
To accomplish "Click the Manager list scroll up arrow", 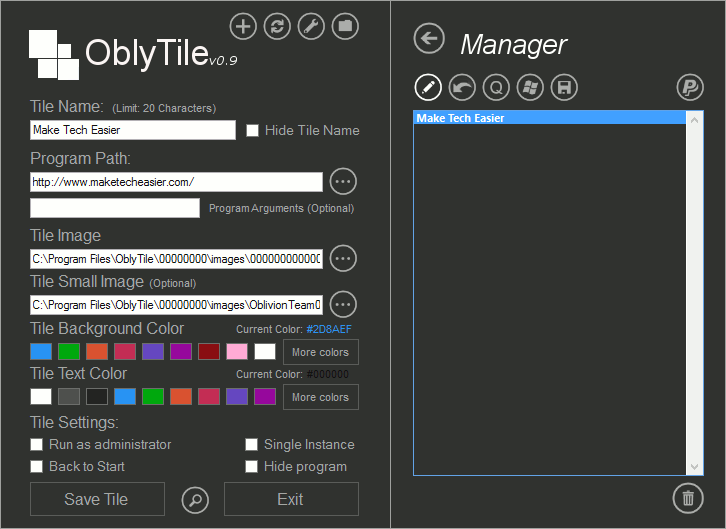I will click(x=694, y=120).
